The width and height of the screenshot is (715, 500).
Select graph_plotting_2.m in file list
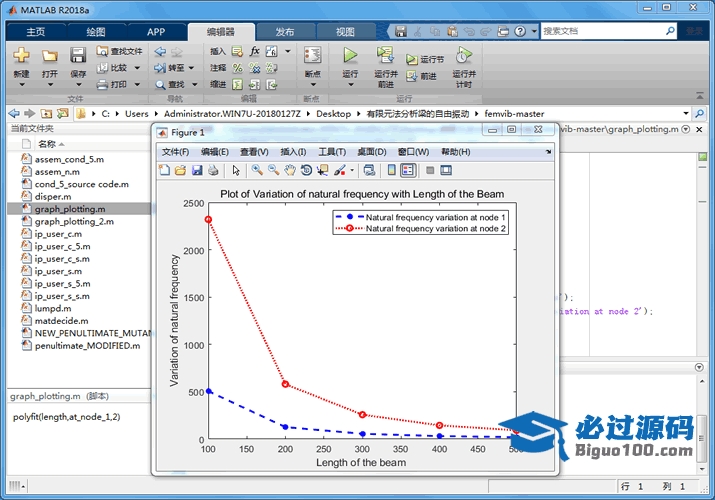pyautogui.click(x=74, y=222)
